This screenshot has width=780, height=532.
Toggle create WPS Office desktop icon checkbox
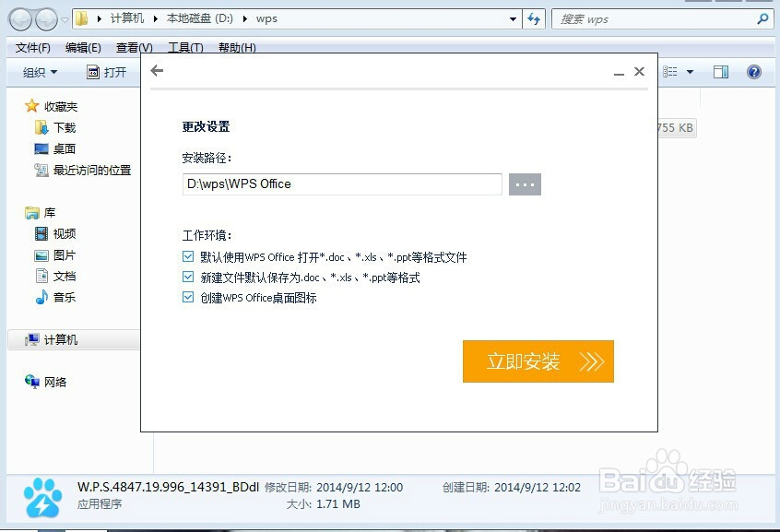[x=188, y=298]
